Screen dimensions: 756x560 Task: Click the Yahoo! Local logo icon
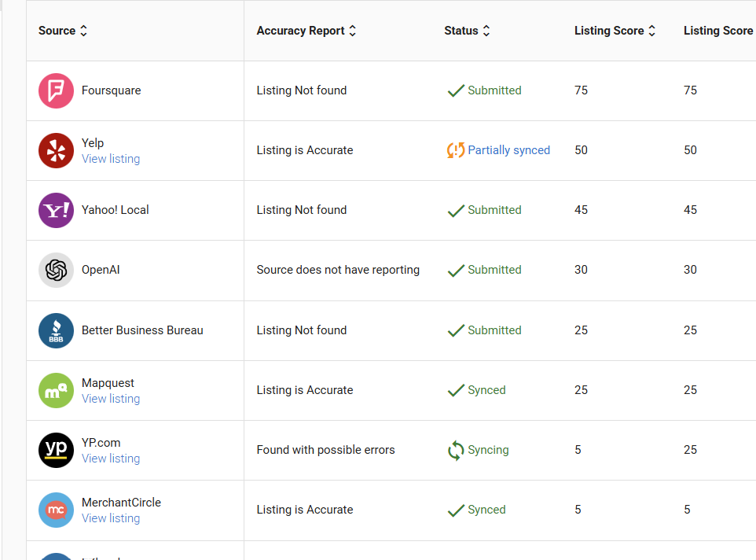[56, 210]
